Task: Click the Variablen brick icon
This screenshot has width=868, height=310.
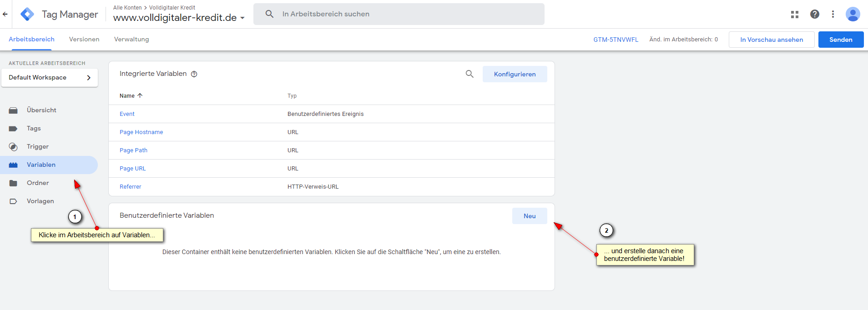Action: pos(13,165)
